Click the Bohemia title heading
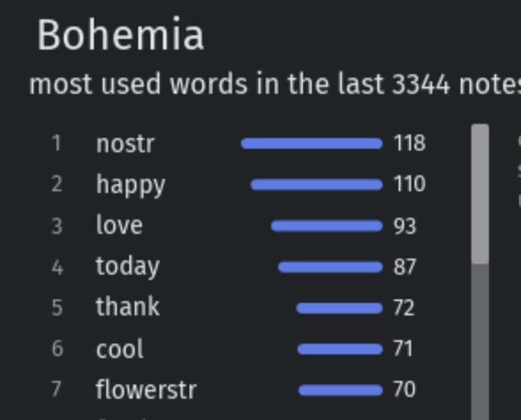Image resolution: width=521 pixels, height=420 pixels. click(x=120, y=35)
